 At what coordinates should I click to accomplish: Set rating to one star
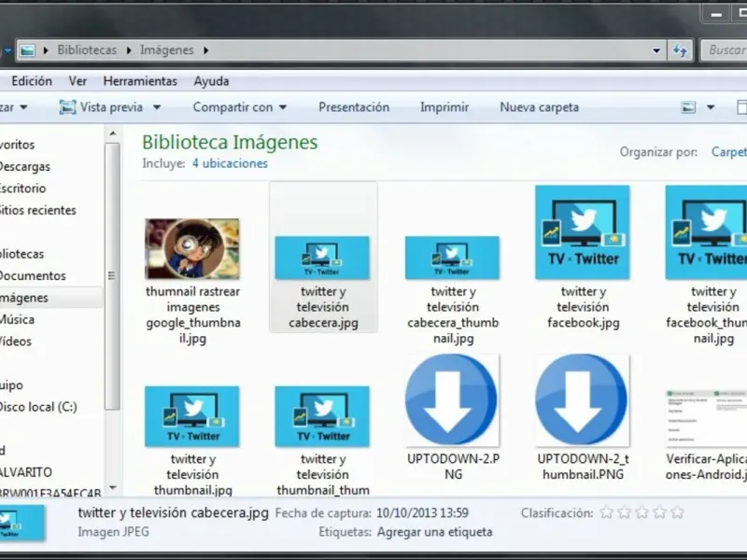[x=606, y=512]
